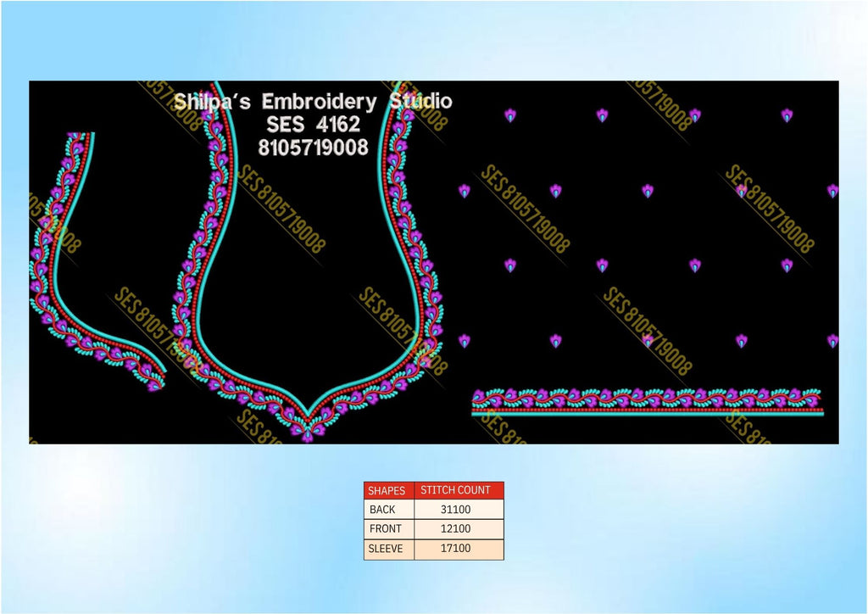Screen dimensions: 868x614
Task: Click the stitch count value 31100
Action: click(x=455, y=510)
